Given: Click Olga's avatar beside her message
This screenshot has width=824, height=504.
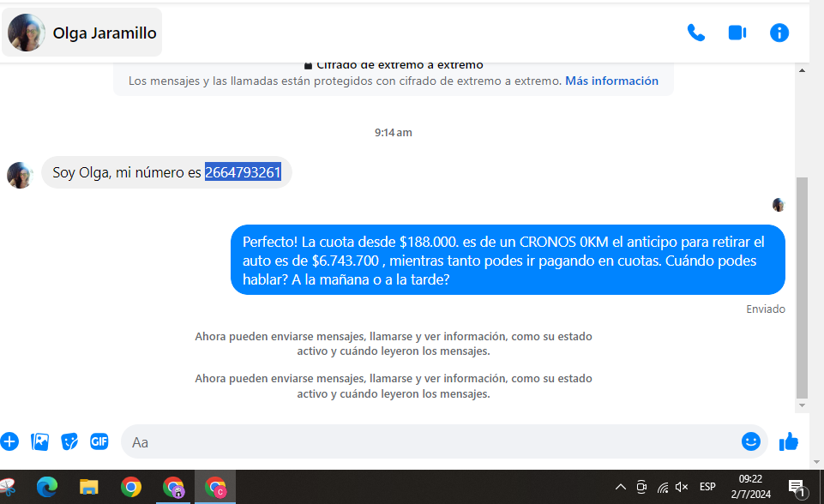Looking at the screenshot, I should (x=20, y=174).
